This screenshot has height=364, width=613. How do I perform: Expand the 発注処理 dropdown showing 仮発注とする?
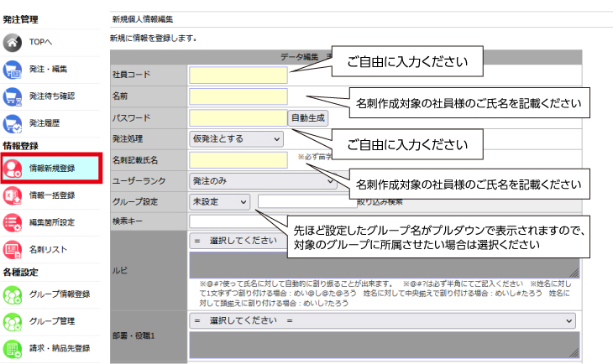pos(237,138)
